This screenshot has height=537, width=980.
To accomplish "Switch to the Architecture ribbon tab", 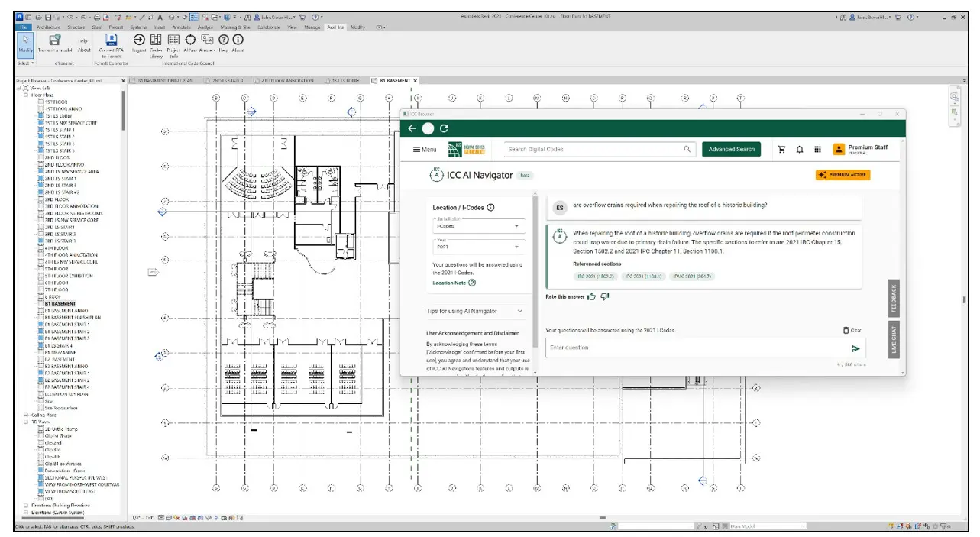I will tap(50, 27).
